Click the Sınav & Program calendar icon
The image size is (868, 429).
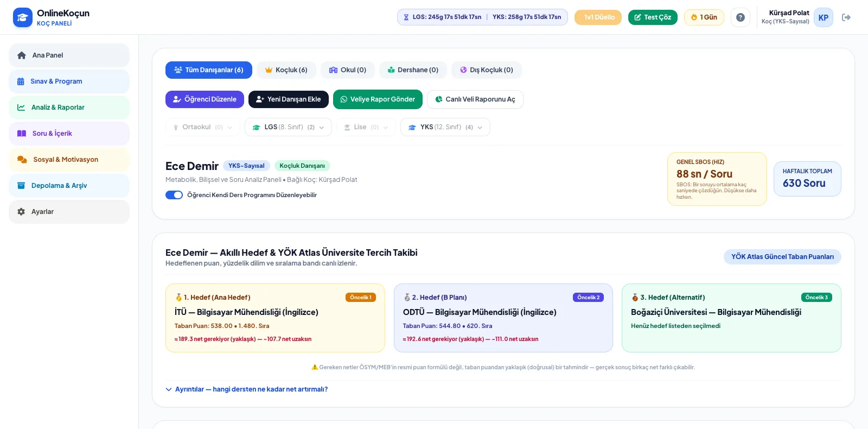(x=21, y=81)
